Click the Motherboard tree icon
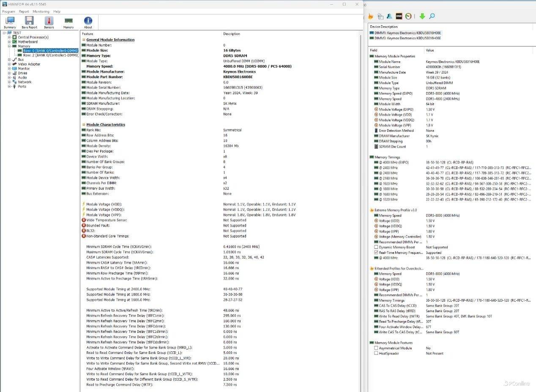536x392 pixels. [x=14, y=41]
